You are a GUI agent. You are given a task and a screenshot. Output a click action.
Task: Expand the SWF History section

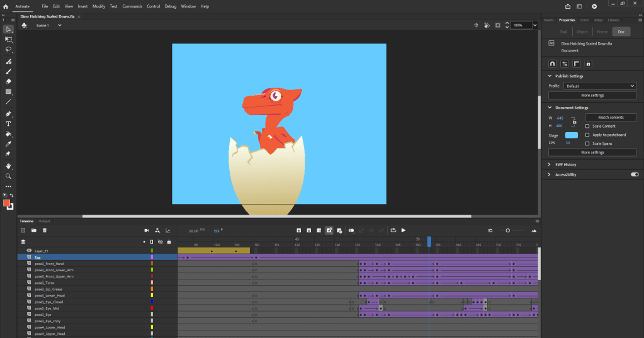pos(550,164)
